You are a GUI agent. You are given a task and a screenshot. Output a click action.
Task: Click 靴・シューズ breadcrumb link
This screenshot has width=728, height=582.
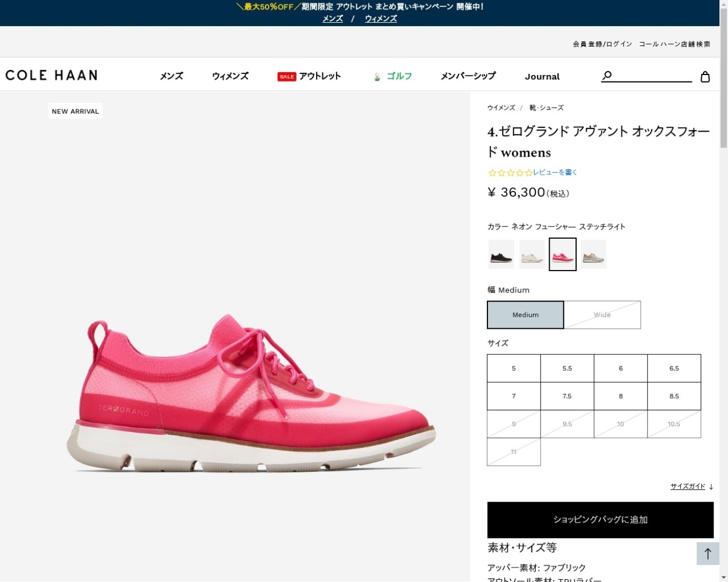[546, 108]
